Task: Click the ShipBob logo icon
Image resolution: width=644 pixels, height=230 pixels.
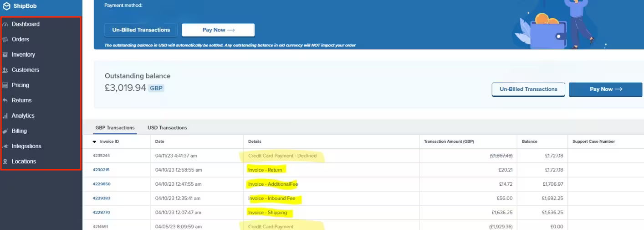Action: point(6,6)
